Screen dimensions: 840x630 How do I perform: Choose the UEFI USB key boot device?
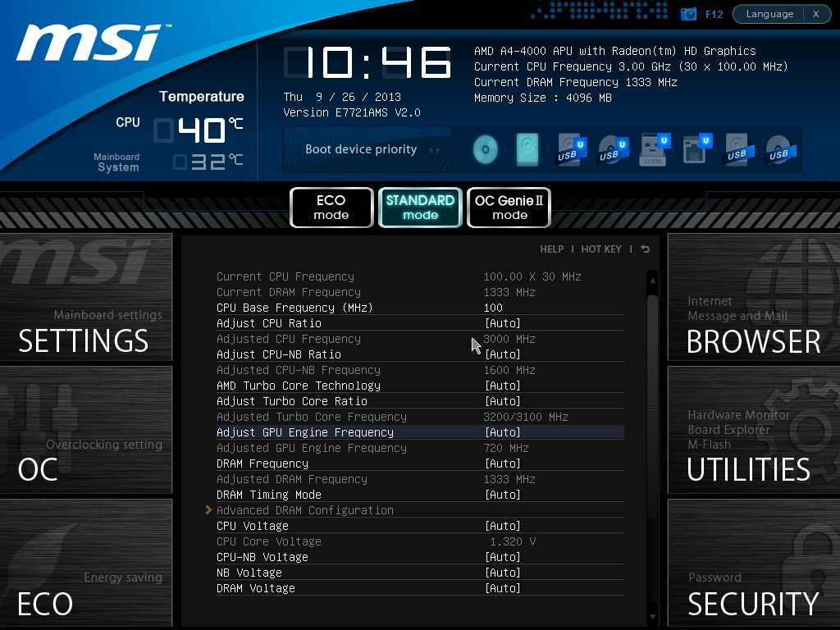[655, 149]
